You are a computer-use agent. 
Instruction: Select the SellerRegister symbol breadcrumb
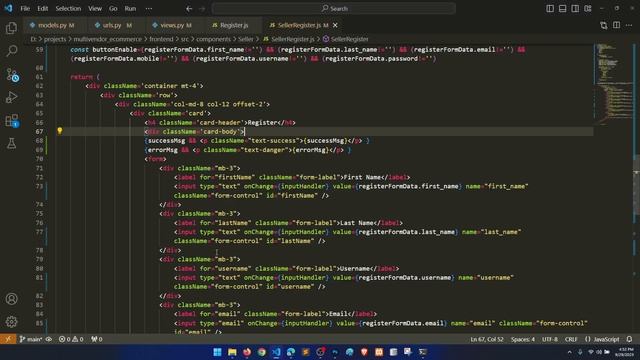346,39
